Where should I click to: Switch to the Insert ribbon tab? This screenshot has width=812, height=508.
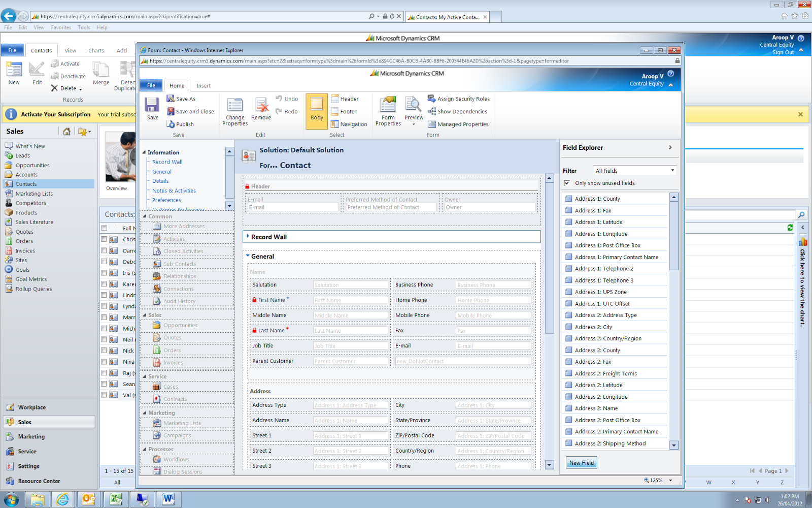203,85
